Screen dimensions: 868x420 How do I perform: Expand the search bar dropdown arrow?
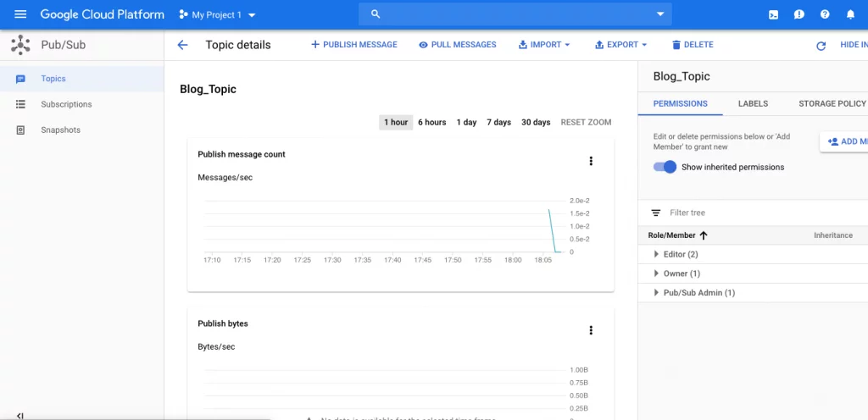pos(659,14)
